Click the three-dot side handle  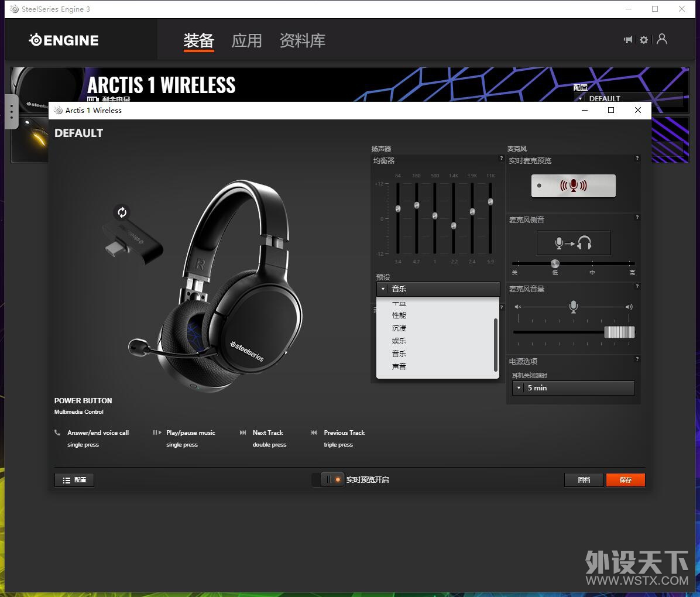(12, 112)
